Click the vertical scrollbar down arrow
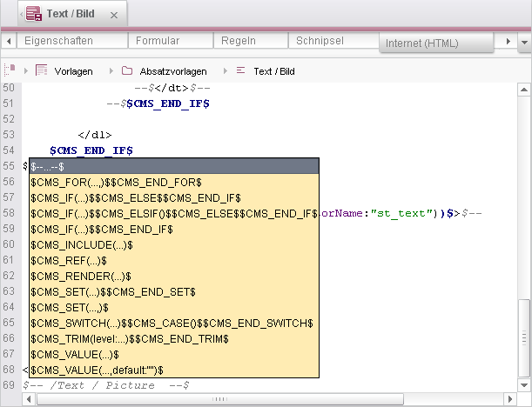 [x=522, y=384]
